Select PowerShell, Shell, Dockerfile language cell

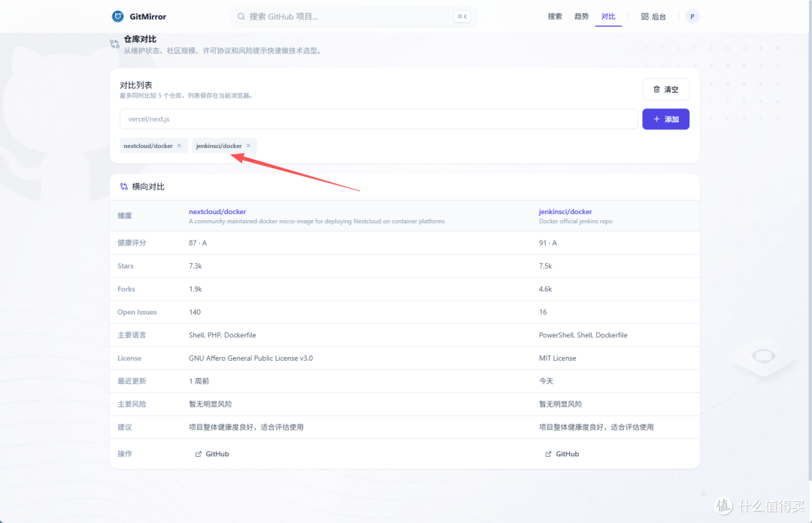point(583,335)
